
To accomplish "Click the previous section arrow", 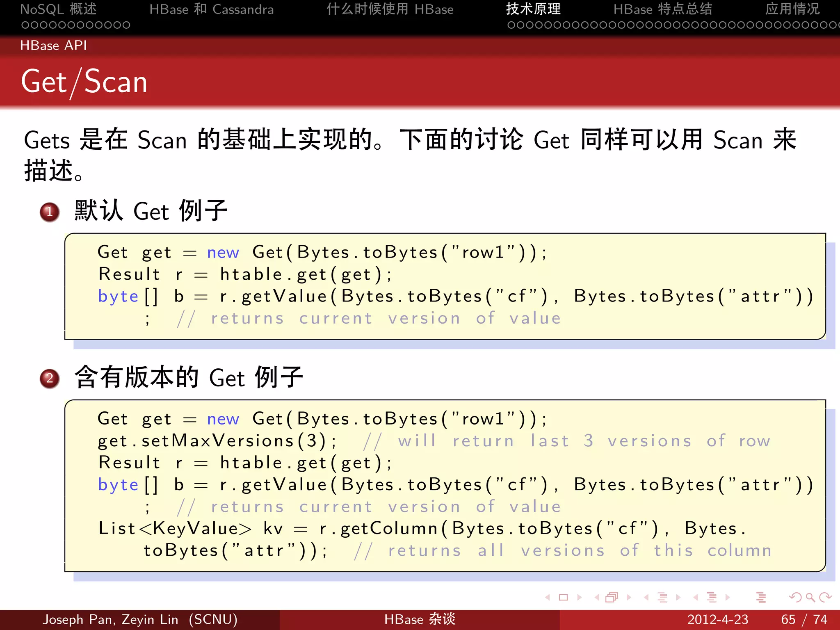I will coord(696,597).
